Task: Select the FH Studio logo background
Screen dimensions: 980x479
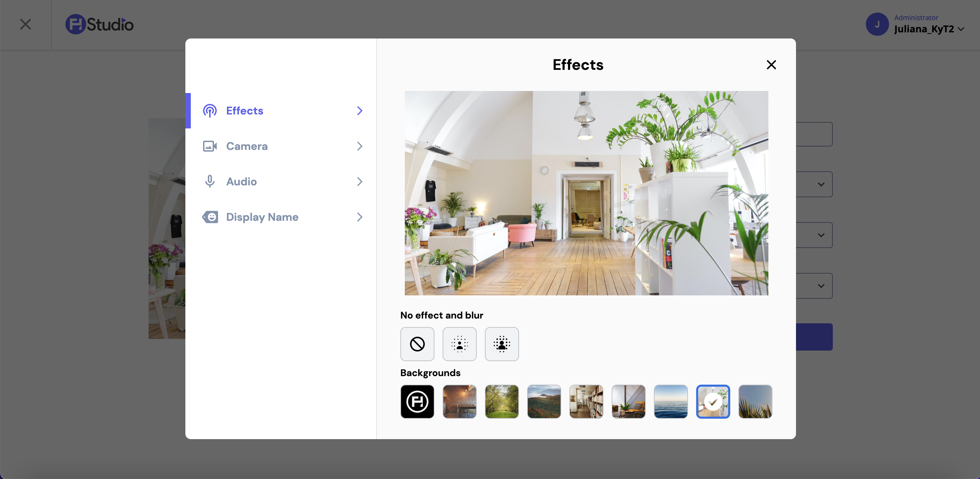Action: pyautogui.click(x=417, y=401)
